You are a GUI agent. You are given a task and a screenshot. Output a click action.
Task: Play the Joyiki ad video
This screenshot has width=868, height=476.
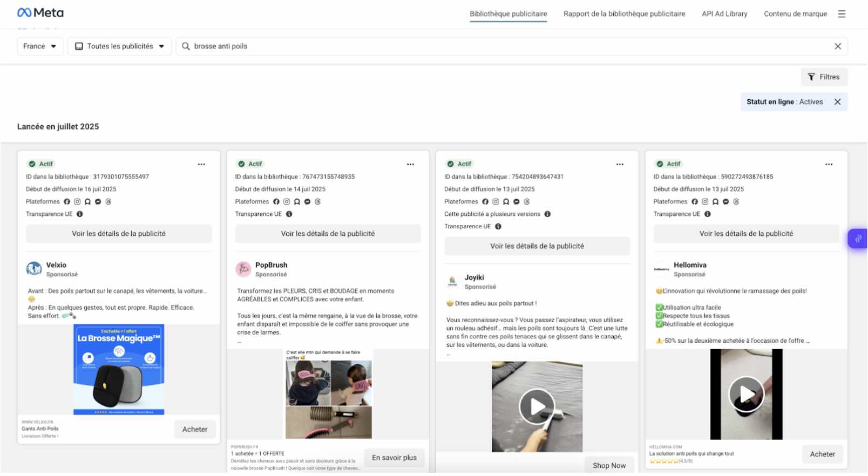[537, 407]
